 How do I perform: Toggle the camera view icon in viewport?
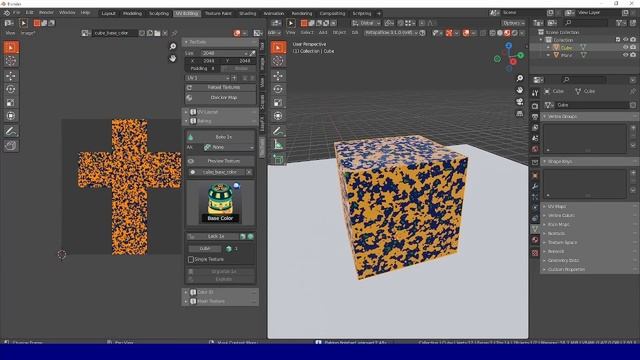click(x=520, y=101)
